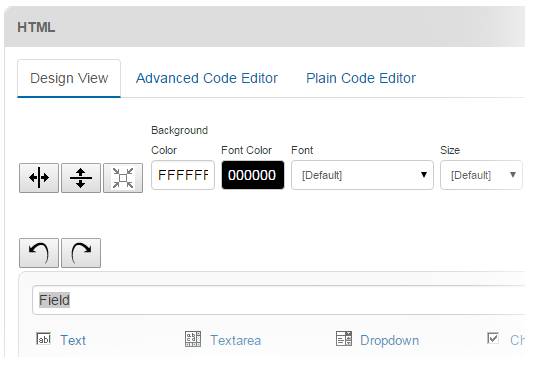
Task: Switch to the Design View tab
Action: [x=69, y=78]
